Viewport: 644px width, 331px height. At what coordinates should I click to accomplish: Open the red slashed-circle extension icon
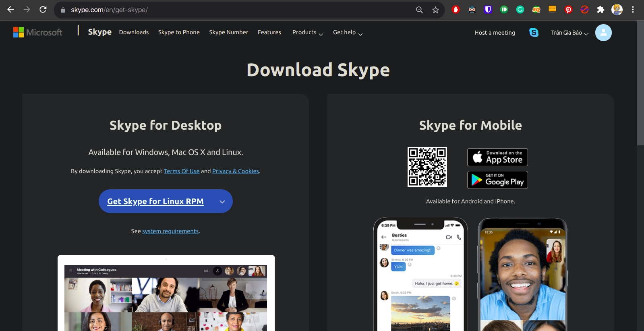click(584, 10)
